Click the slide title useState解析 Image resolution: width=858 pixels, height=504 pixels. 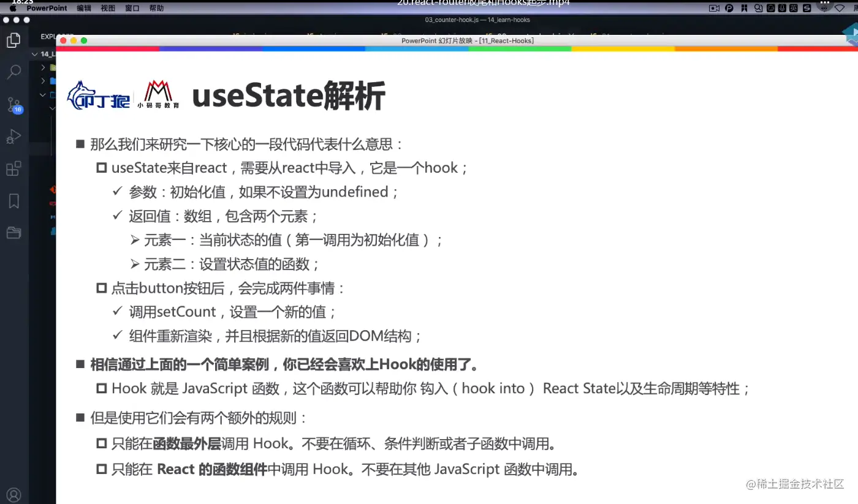pos(289,96)
